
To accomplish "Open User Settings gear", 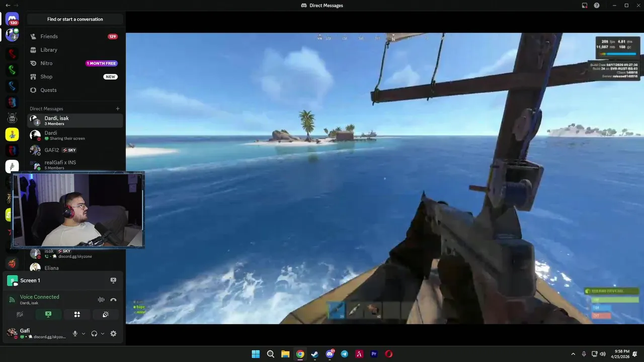I will pos(113,333).
